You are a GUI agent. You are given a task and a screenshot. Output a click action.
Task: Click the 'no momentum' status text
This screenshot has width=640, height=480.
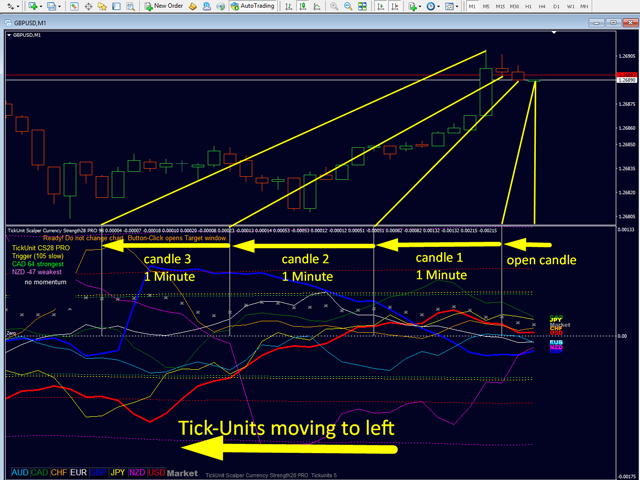pyautogui.click(x=45, y=282)
